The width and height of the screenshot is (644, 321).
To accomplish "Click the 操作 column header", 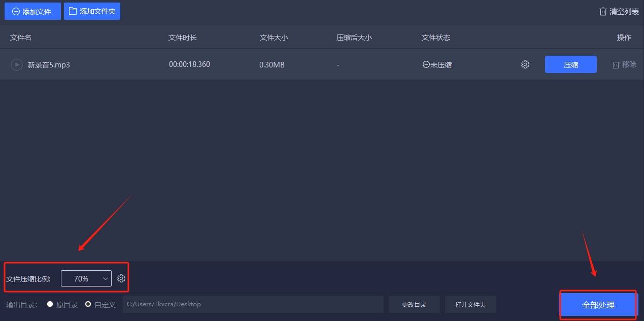I will [624, 38].
